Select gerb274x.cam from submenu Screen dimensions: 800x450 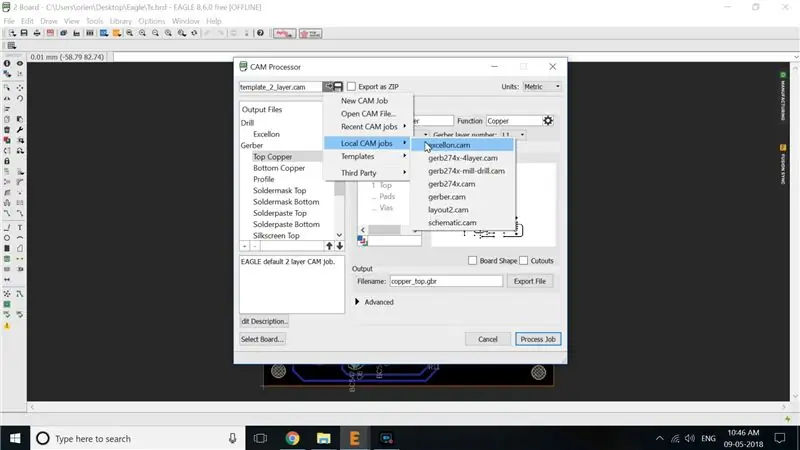coord(463,184)
